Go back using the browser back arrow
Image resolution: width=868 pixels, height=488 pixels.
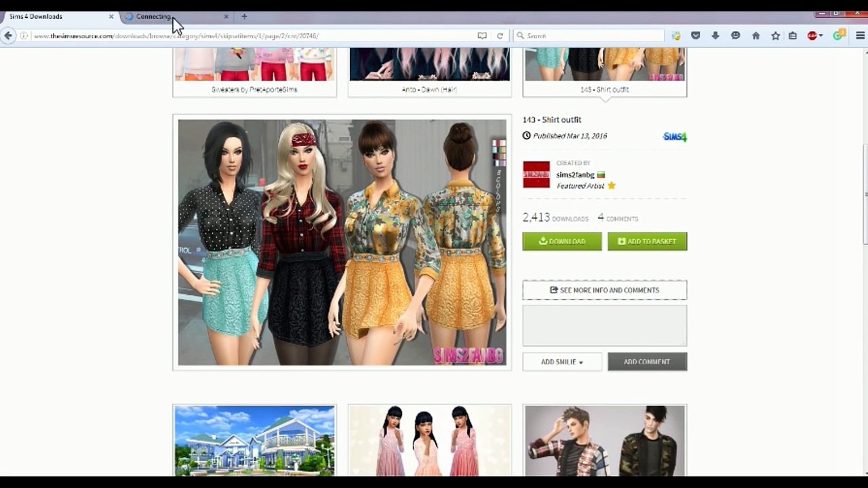pos(8,36)
